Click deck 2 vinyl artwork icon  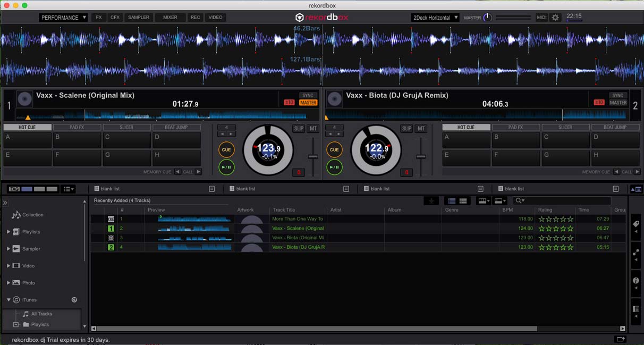pyautogui.click(x=334, y=99)
